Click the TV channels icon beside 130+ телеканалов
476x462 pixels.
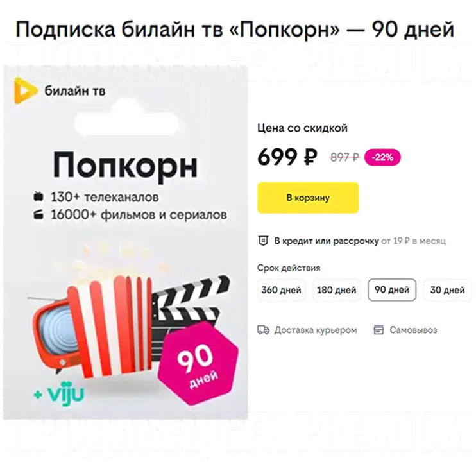point(38,197)
